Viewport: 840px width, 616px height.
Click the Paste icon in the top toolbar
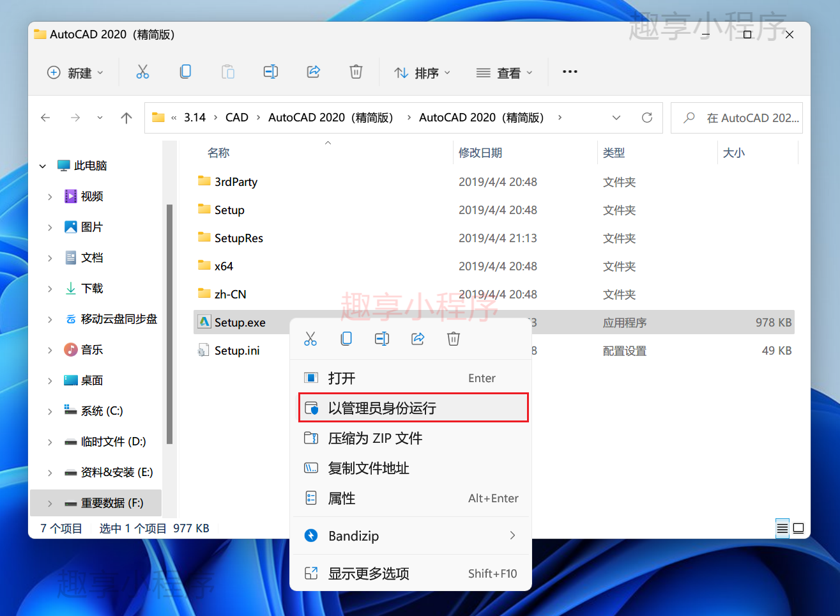pyautogui.click(x=228, y=72)
